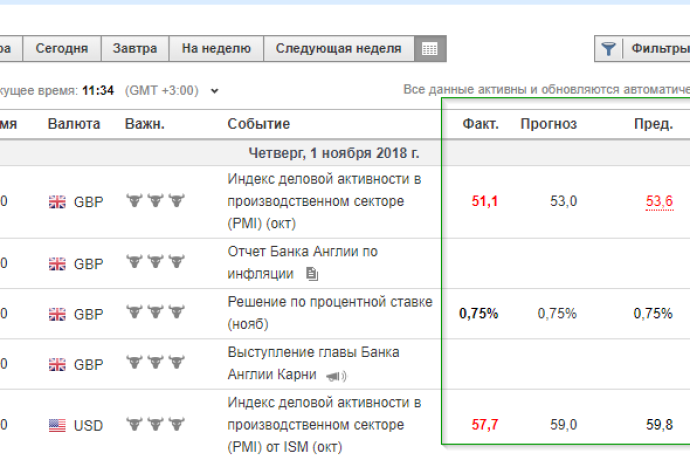The height and width of the screenshot is (460, 690).
Task: Click the Пред. column header
Action: (x=653, y=124)
